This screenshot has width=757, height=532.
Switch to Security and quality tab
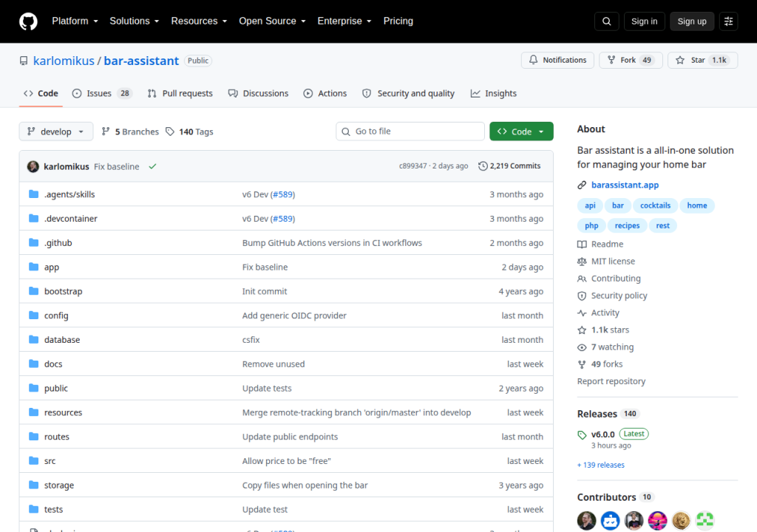coord(408,93)
